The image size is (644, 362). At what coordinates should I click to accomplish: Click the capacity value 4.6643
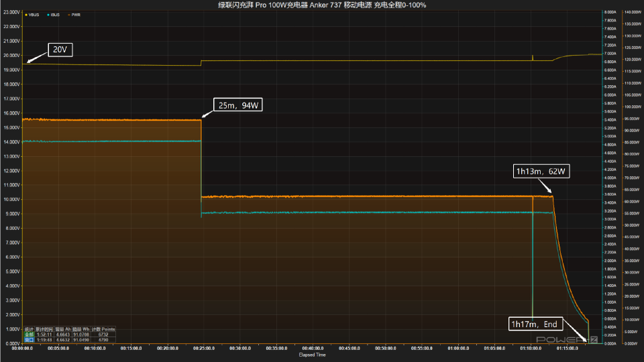pyautogui.click(x=63, y=335)
